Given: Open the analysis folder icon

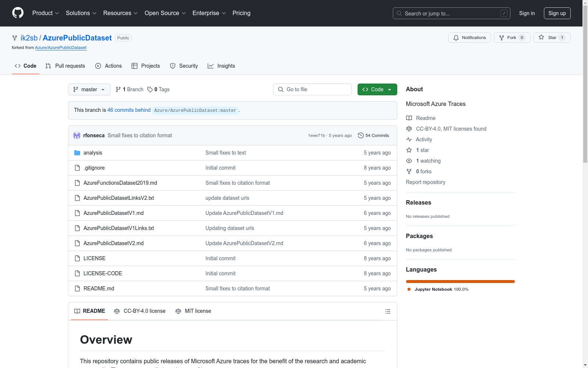Looking at the screenshot, I should pyautogui.click(x=77, y=153).
